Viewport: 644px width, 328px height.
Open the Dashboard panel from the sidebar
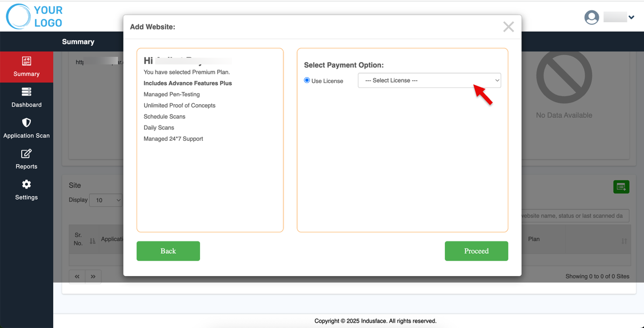(x=26, y=98)
